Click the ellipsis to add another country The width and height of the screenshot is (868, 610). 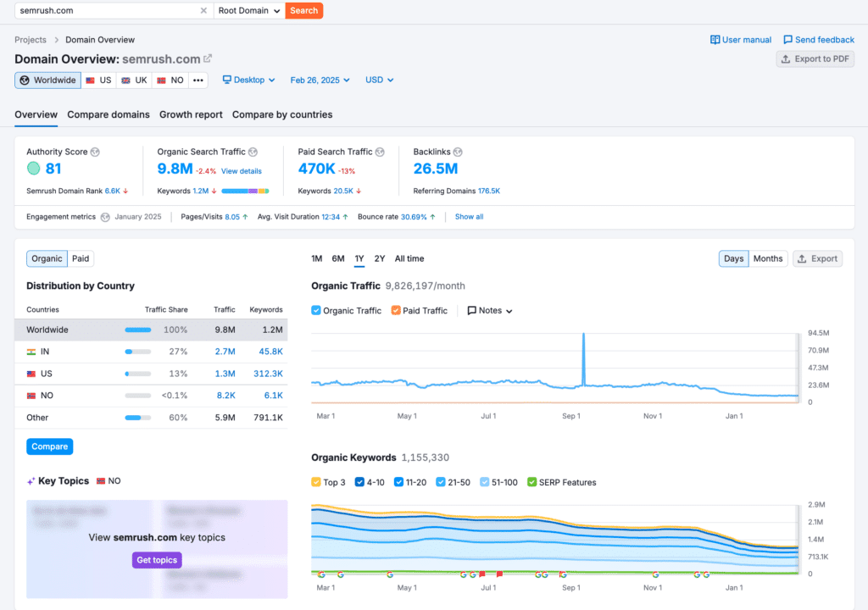pyautogui.click(x=198, y=80)
